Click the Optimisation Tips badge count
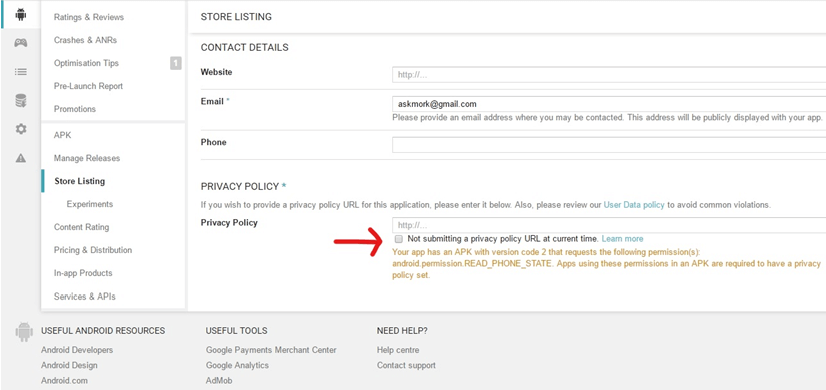This screenshot has height=390, width=826. pyautogui.click(x=175, y=63)
